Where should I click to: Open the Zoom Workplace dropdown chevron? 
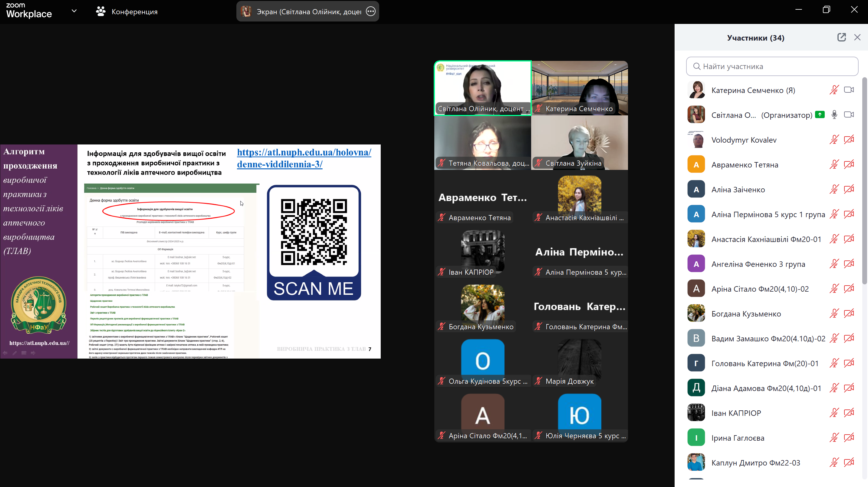74,11
